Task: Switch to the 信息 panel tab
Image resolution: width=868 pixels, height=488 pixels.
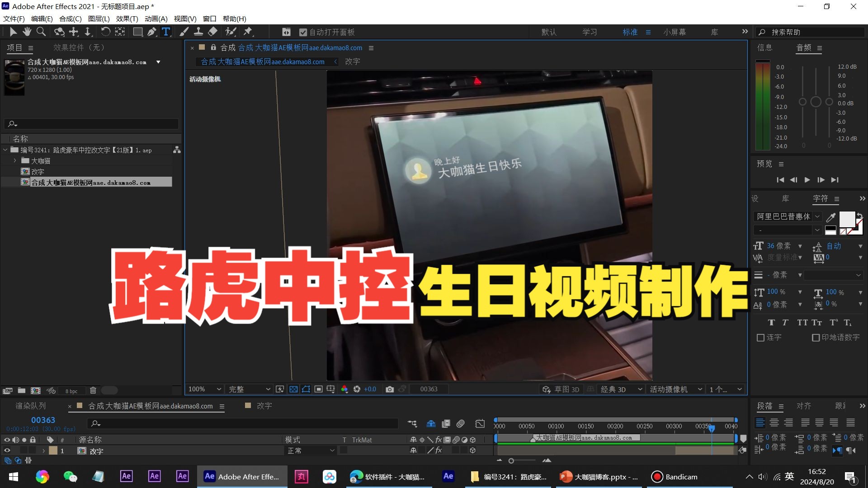Action: (x=765, y=47)
